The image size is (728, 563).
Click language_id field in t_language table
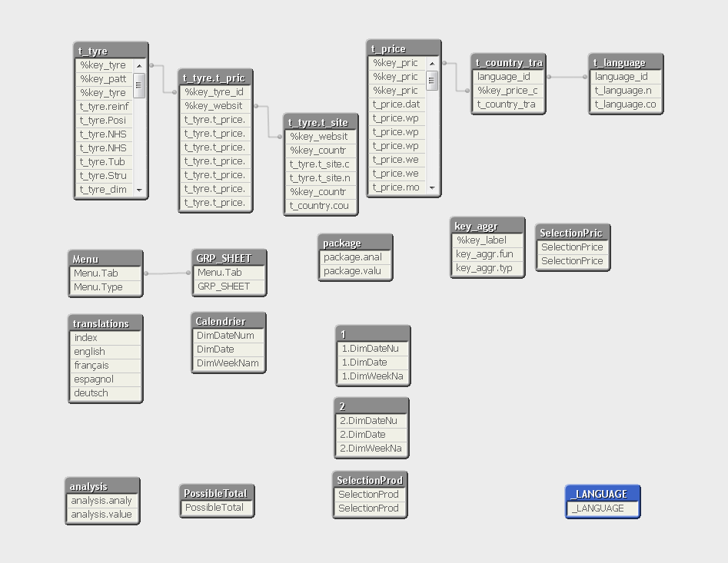[626, 77]
